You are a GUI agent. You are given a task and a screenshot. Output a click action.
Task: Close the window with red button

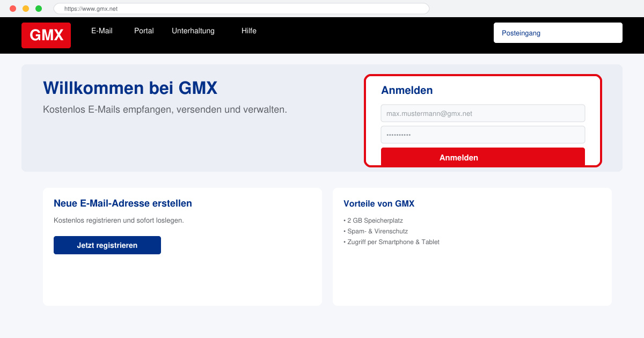click(13, 9)
